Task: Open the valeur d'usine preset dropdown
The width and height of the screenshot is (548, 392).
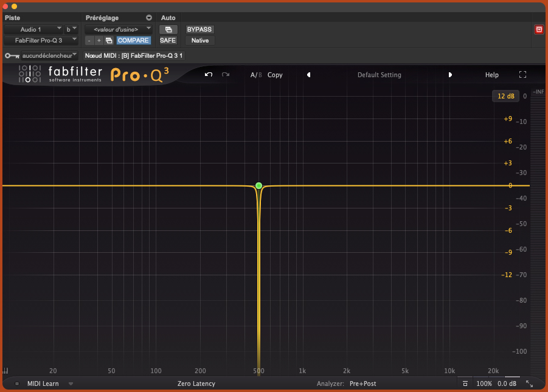Action: (117, 29)
